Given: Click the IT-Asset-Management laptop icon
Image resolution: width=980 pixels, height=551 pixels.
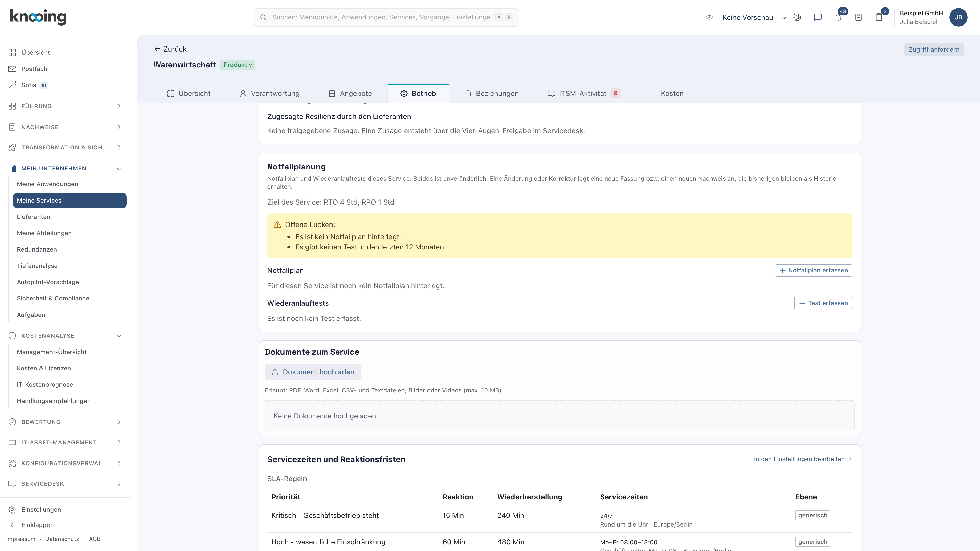Looking at the screenshot, I should click(x=12, y=442).
